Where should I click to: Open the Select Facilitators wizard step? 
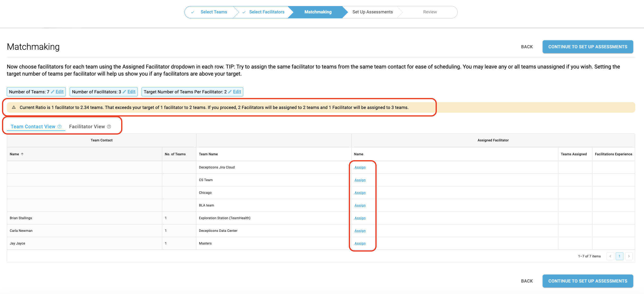(267, 12)
